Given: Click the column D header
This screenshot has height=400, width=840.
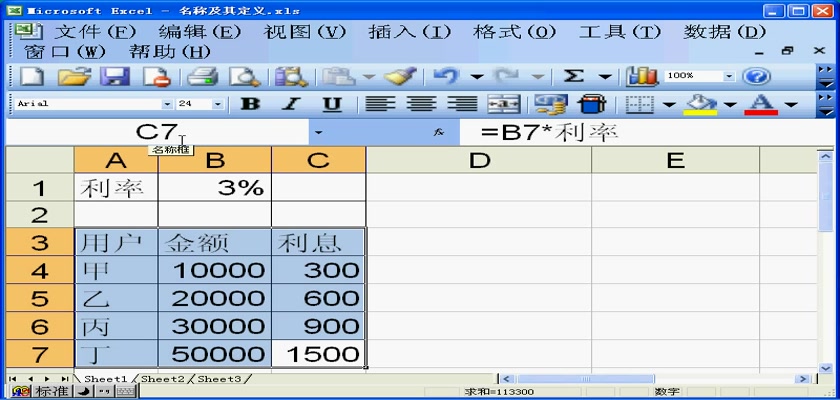Looking at the screenshot, I should (x=478, y=160).
